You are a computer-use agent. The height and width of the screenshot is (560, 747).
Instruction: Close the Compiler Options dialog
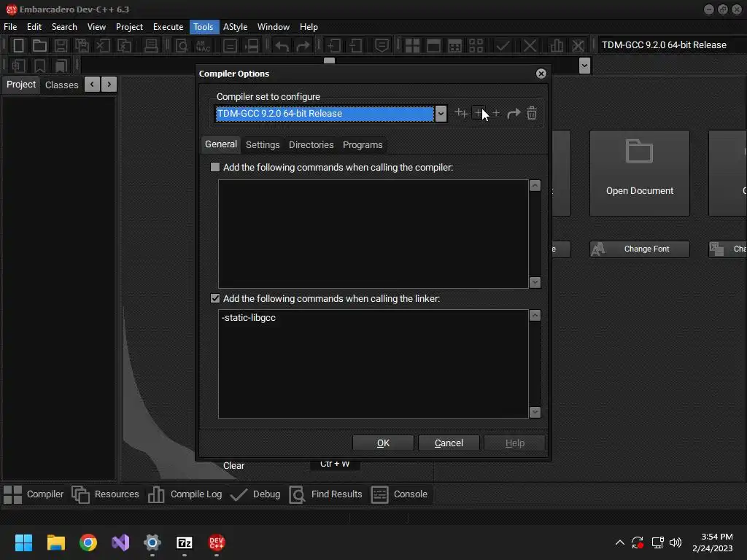(541, 74)
